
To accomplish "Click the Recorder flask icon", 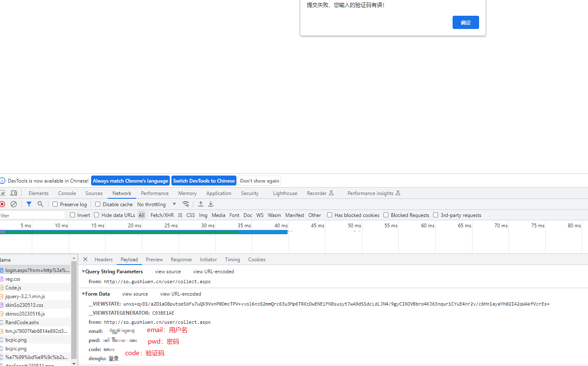I will tap(331, 193).
